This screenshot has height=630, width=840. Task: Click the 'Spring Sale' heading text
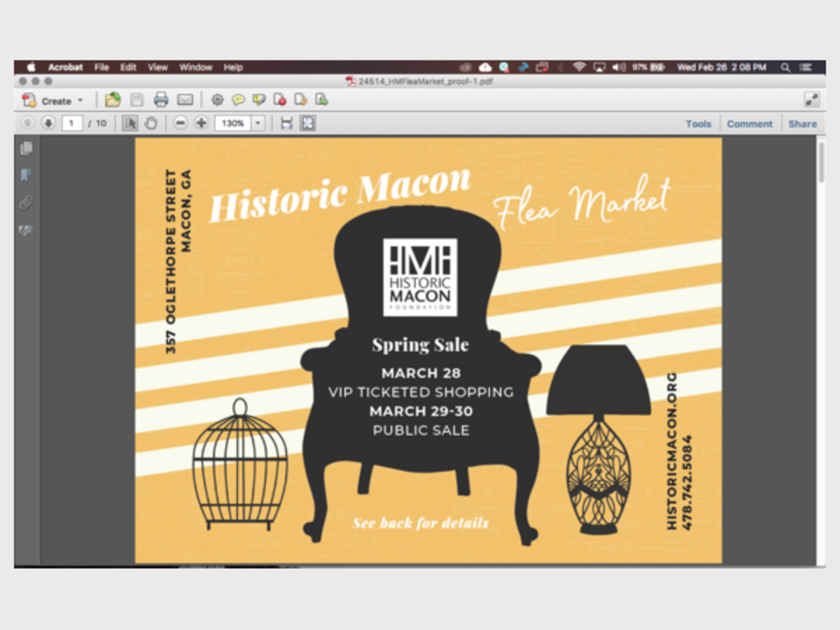(x=420, y=344)
